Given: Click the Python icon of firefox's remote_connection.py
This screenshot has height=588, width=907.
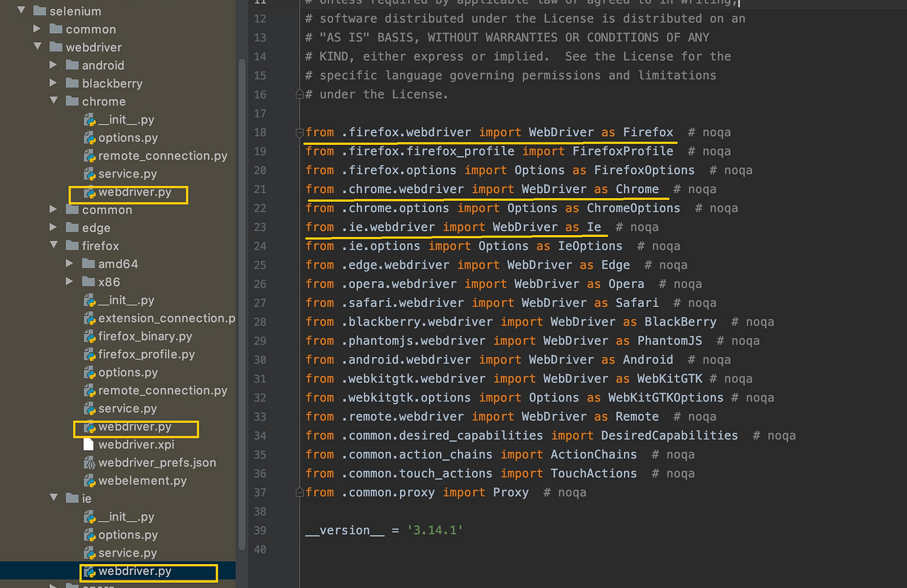Looking at the screenshot, I should 90,391.
